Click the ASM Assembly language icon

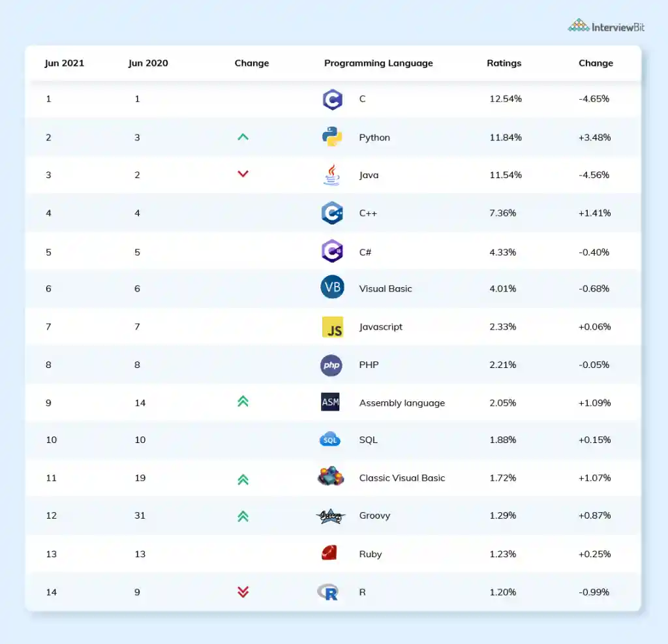click(330, 402)
